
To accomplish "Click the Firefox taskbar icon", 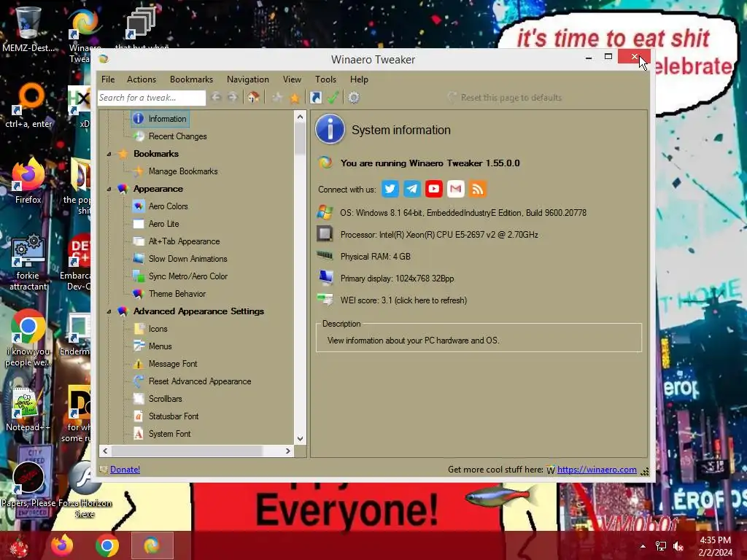I will (x=63, y=545).
